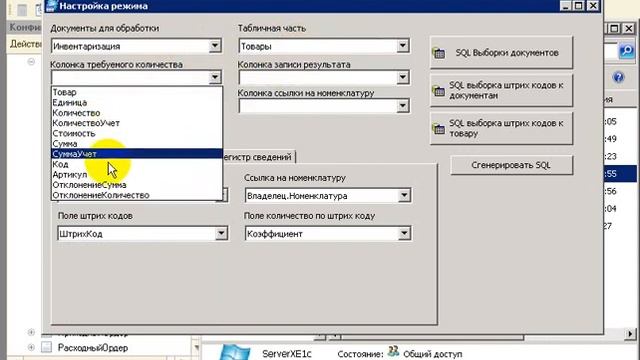Click the right scroll arrow of horizontal scrollbar
Image resolution: width=640 pixels, height=360 pixels.
pyautogui.click(x=630, y=333)
